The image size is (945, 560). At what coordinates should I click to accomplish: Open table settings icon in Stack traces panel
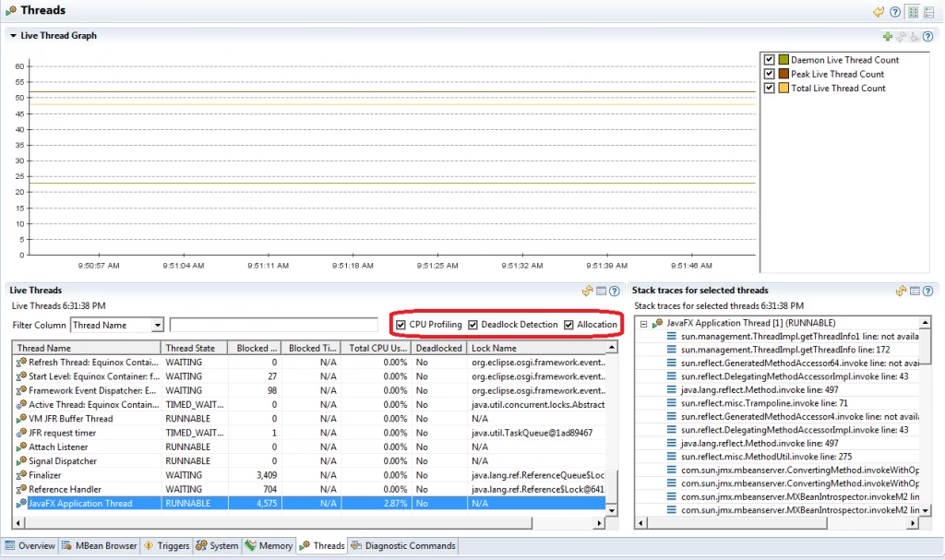pos(915,292)
